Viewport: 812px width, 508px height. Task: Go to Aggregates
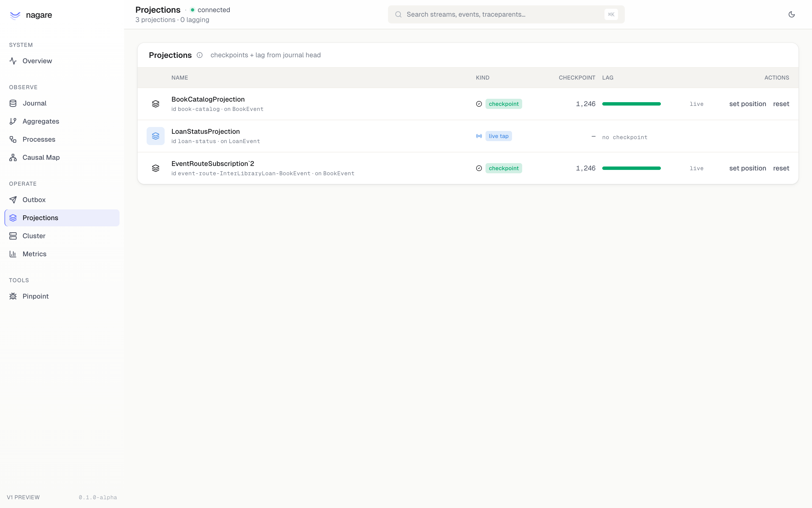pos(62,121)
